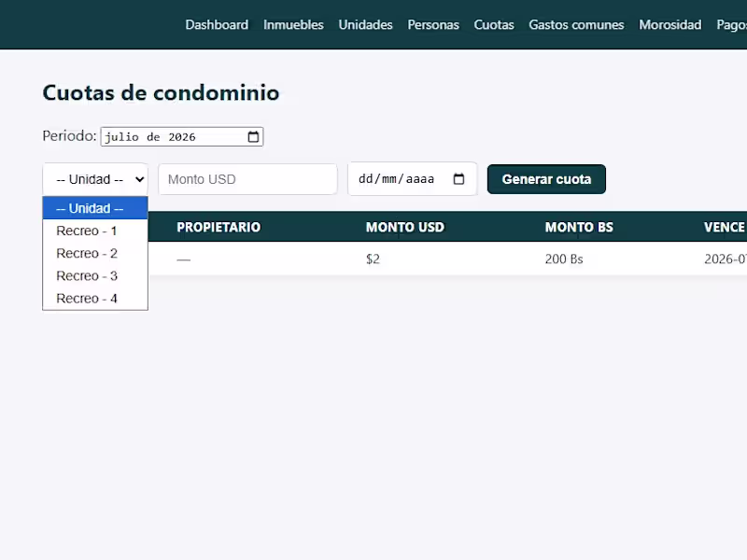The width and height of the screenshot is (747, 560).
Task: Click the MONTO USD column header
Action: pos(405,227)
